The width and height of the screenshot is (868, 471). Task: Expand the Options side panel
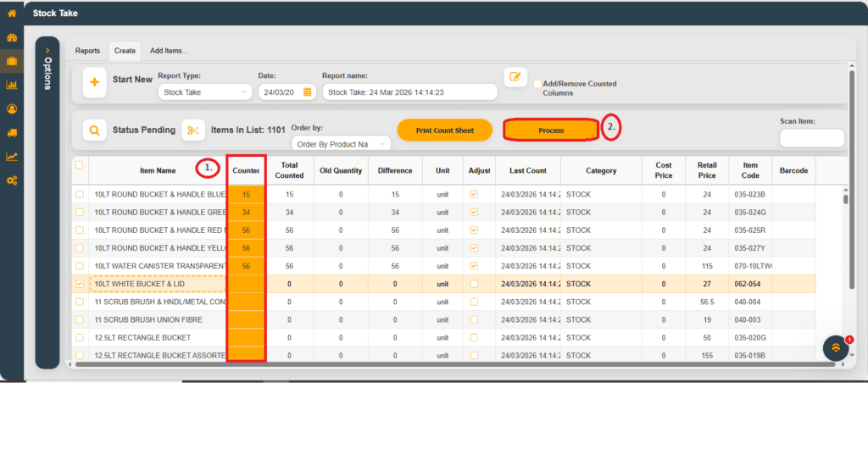[47, 51]
